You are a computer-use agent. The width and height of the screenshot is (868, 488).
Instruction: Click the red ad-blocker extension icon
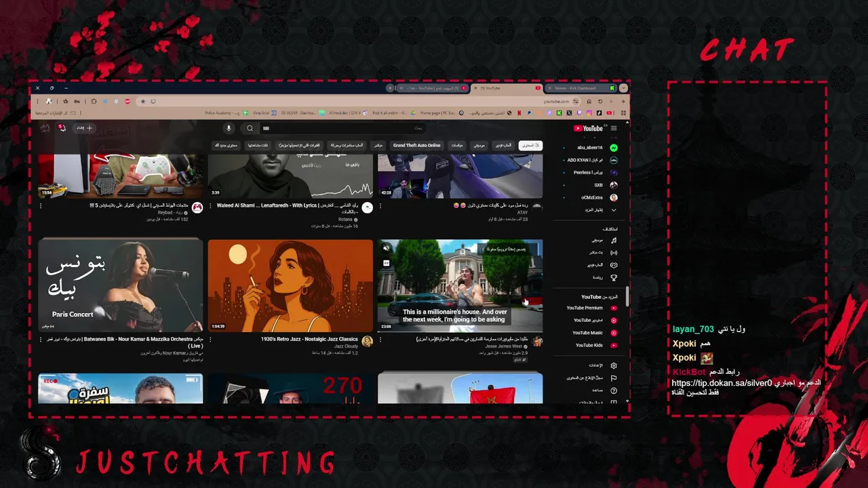coord(127,102)
